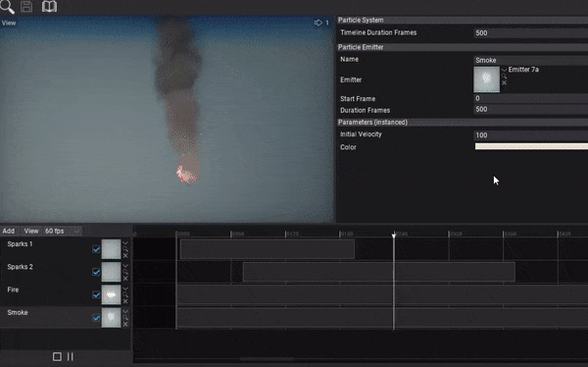Open the search magnifier in top toolbar
This screenshot has height=367, width=588.
tap(7, 7)
